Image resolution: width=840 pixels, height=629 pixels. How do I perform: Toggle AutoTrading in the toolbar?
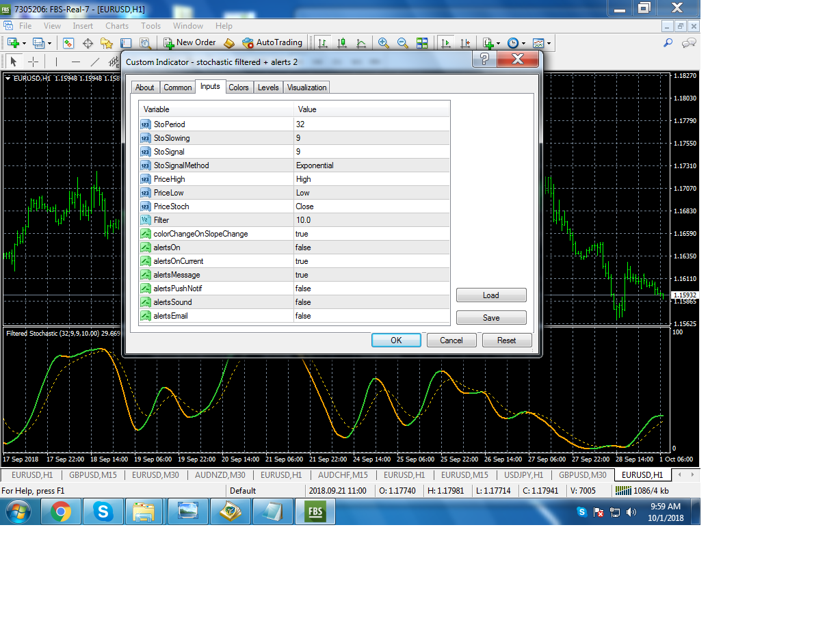(x=272, y=42)
